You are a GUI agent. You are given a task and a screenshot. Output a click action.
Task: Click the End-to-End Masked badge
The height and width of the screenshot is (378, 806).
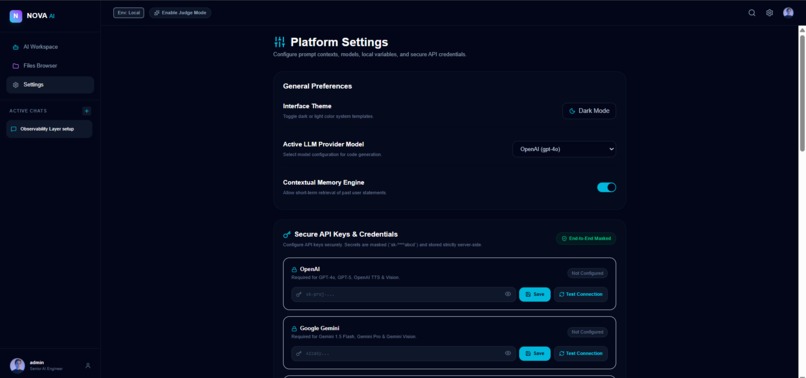tap(585, 239)
